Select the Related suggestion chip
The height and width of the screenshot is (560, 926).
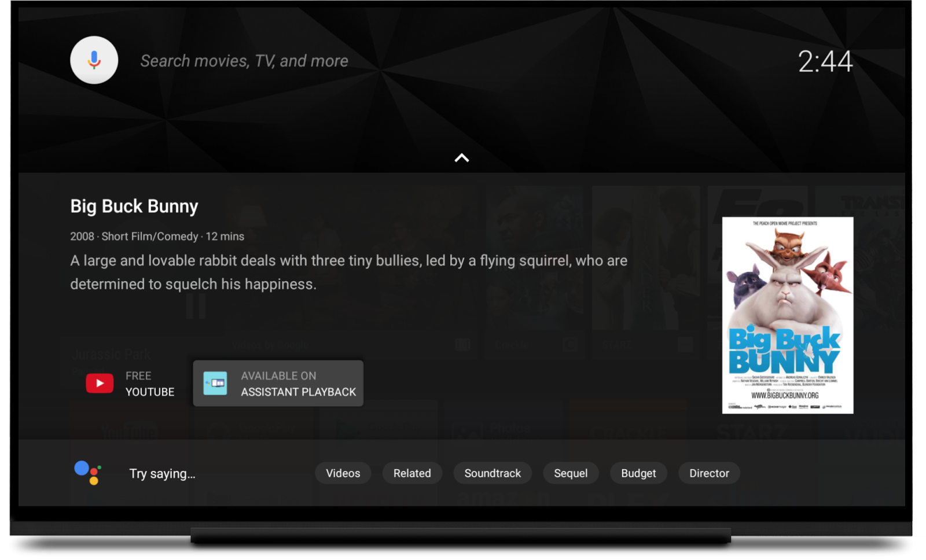[x=411, y=473]
